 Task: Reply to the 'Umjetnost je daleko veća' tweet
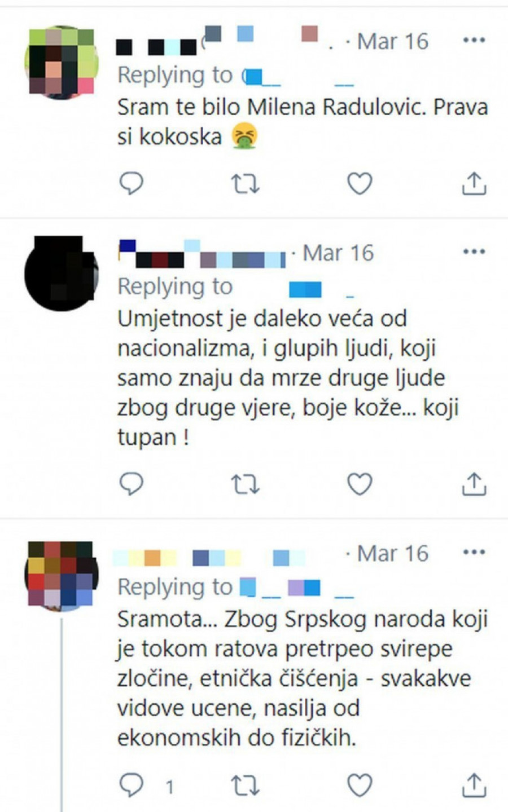click(x=132, y=484)
